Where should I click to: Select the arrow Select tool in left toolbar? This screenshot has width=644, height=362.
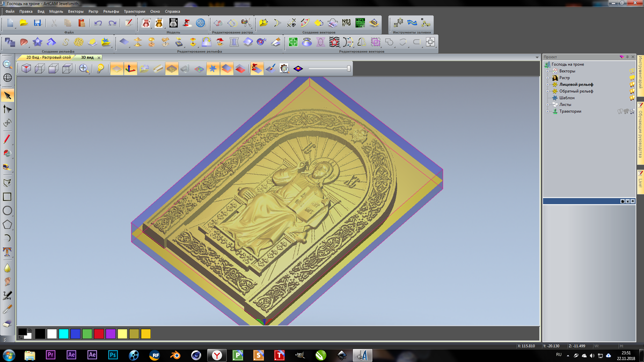point(8,95)
